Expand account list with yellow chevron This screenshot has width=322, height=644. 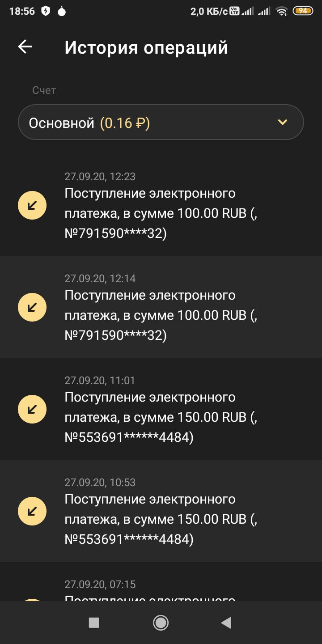[x=282, y=122]
